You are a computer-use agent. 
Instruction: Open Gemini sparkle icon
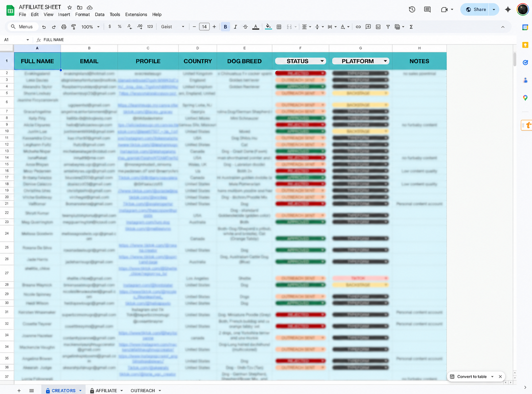click(x=508, y=9)
